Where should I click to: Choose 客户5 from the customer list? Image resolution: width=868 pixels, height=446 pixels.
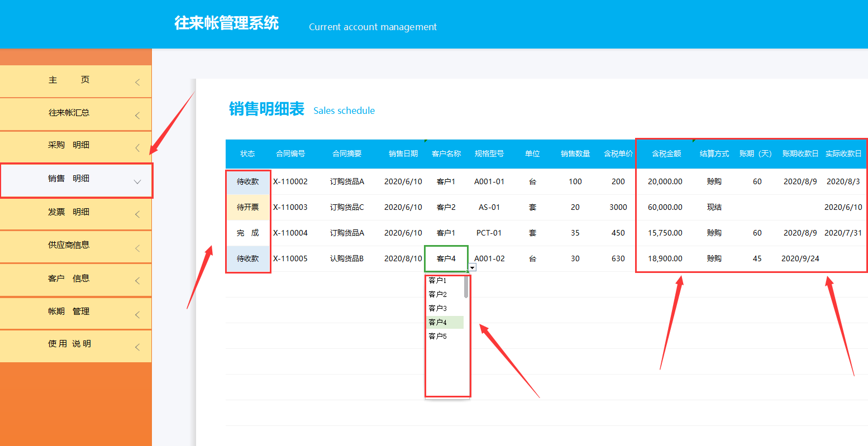(436, 336)
